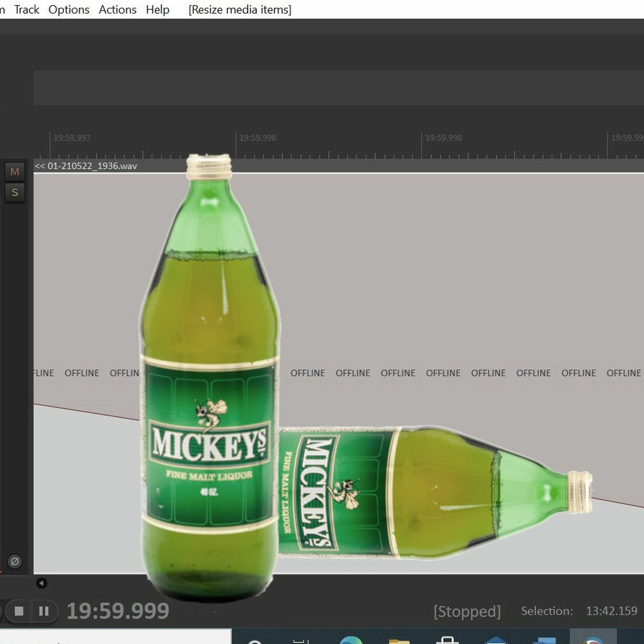Viewport: 644px width, 644px height.
Task: Click the Selection: label in transport
Action: click(547, 611)
